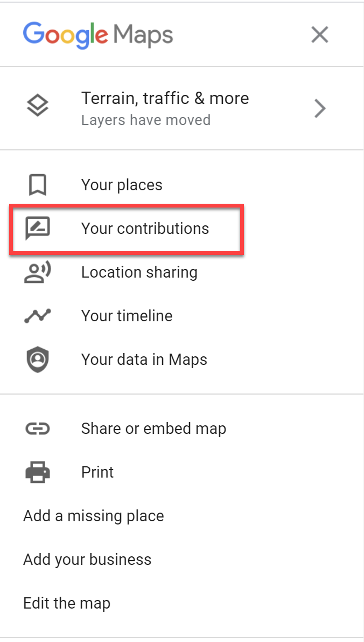
Task: Click the printer icon
Action: pos(37,472)
